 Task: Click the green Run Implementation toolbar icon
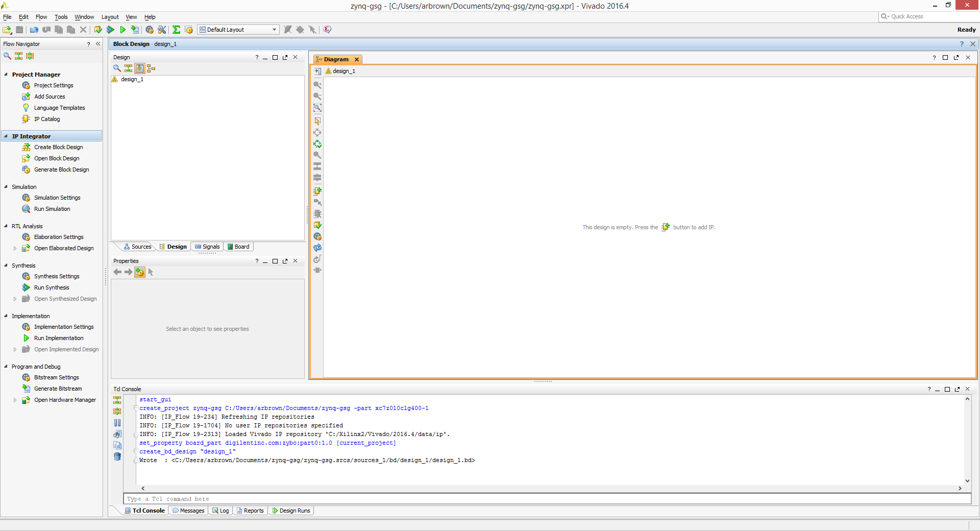(122, 30)
